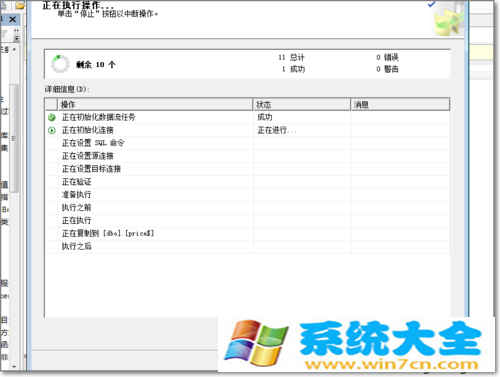Select the 正在初始化连接 row

pos(247,130)
